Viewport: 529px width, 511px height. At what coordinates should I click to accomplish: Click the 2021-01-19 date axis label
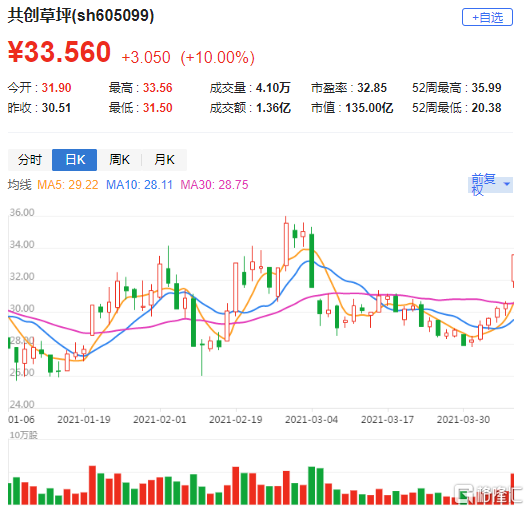coord(84,420)
